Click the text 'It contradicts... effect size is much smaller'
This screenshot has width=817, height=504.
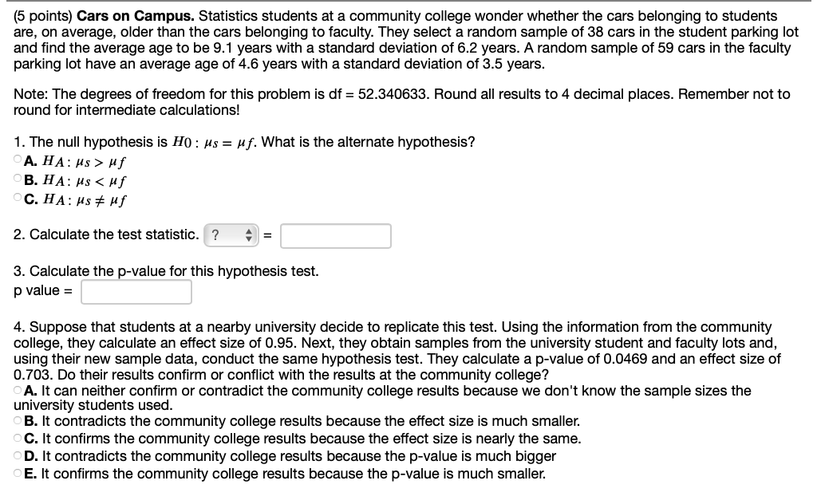tap(311, 421)
